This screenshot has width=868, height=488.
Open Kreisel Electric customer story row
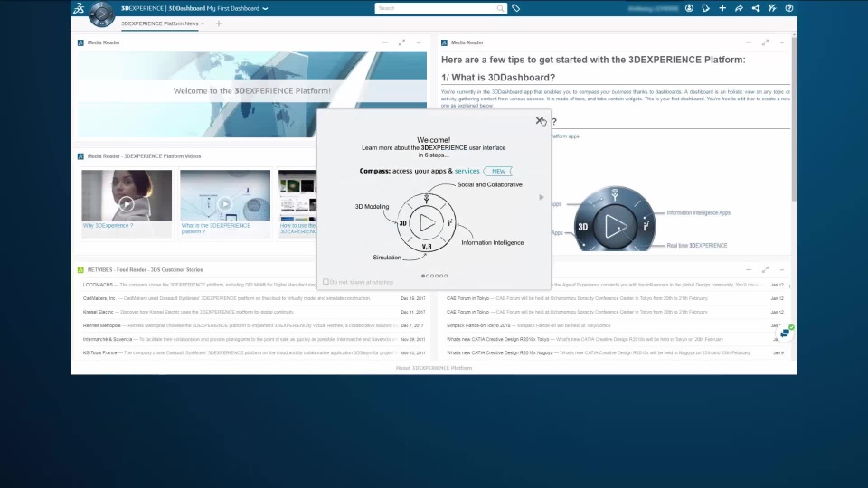pos(254,312)
